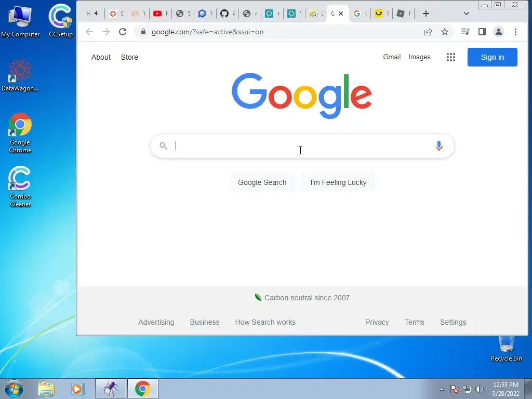The image size is (532, 399).
Task: Open the Action Center flag icon
Action: 454,389
